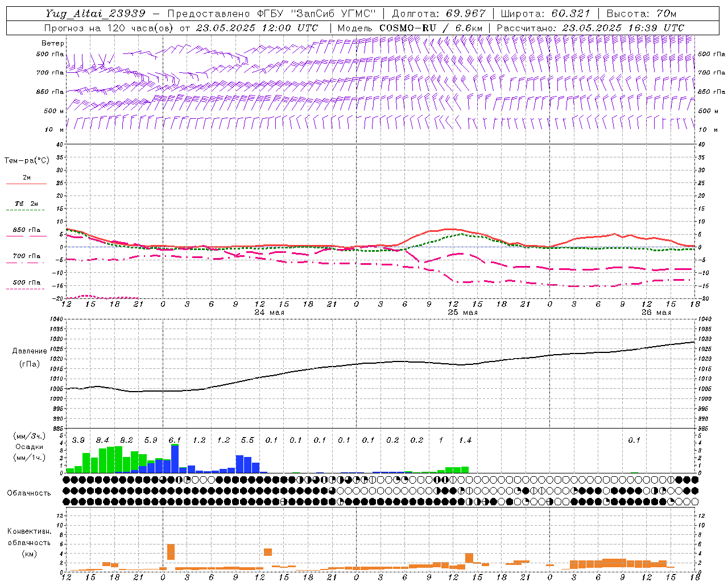Click the '26 мая' date label

coord(656,313)
